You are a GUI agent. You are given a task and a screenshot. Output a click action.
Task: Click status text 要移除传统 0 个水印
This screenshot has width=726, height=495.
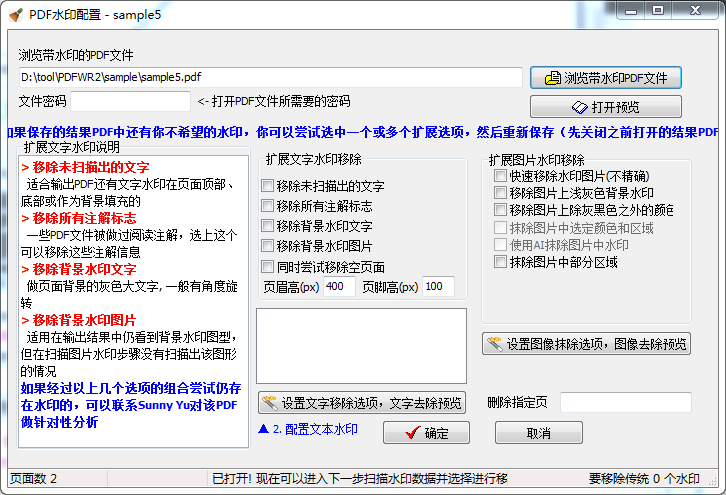[644, 478]
